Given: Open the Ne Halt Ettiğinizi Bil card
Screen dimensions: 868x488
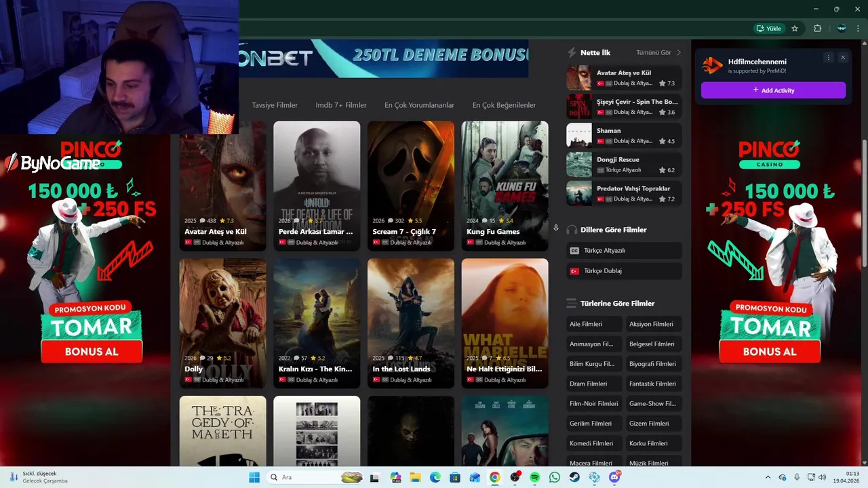Looking at the screenshot, I should [505, 323].
